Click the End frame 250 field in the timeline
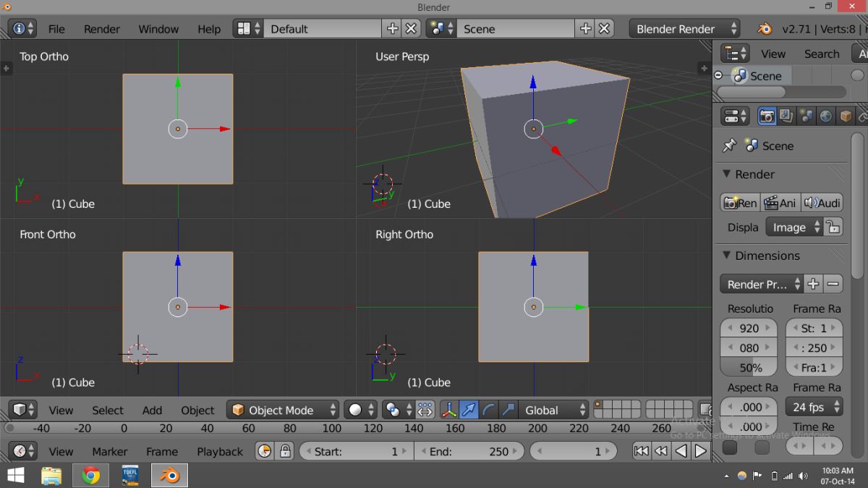Image resolution: width=868 pixels, height=488 pixels. point(468,451)
